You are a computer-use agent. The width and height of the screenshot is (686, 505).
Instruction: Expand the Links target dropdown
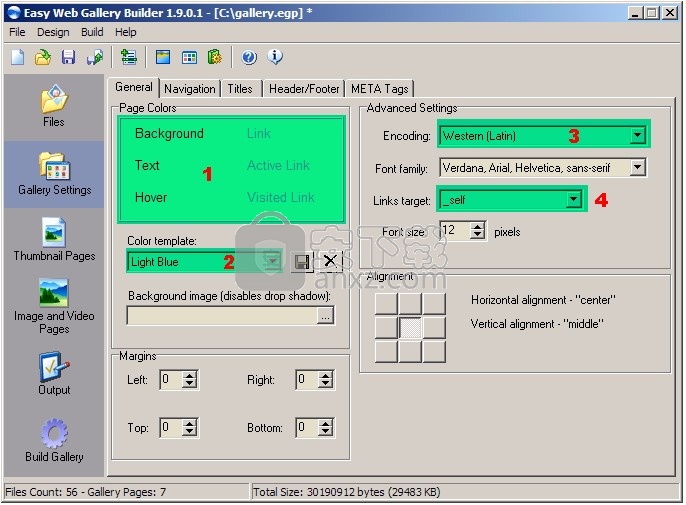pyautogui.click(x=573, y=200)
